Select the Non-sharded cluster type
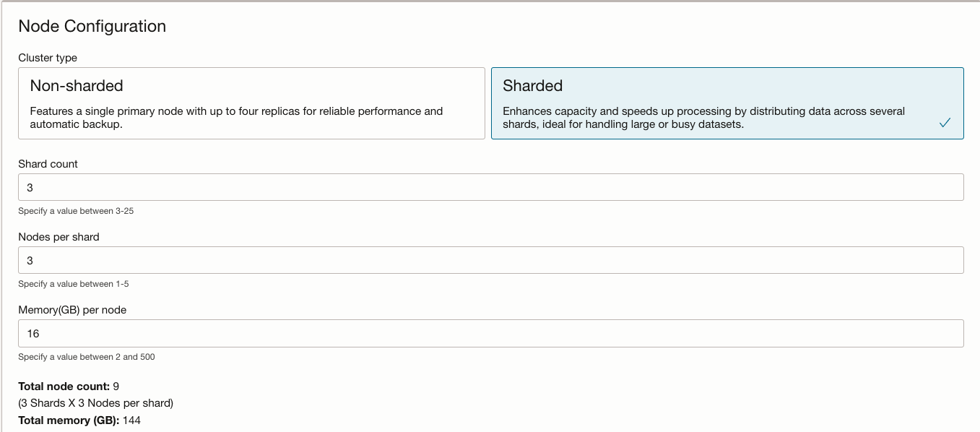The image size is (980, 432). click(x=251, y=101)
